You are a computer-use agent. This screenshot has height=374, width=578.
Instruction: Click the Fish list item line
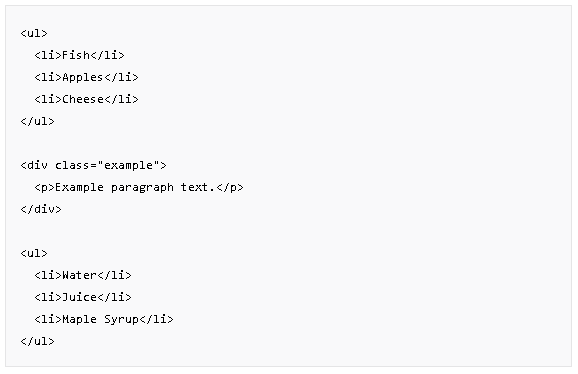pyautogui.click(x=80, y=55)
